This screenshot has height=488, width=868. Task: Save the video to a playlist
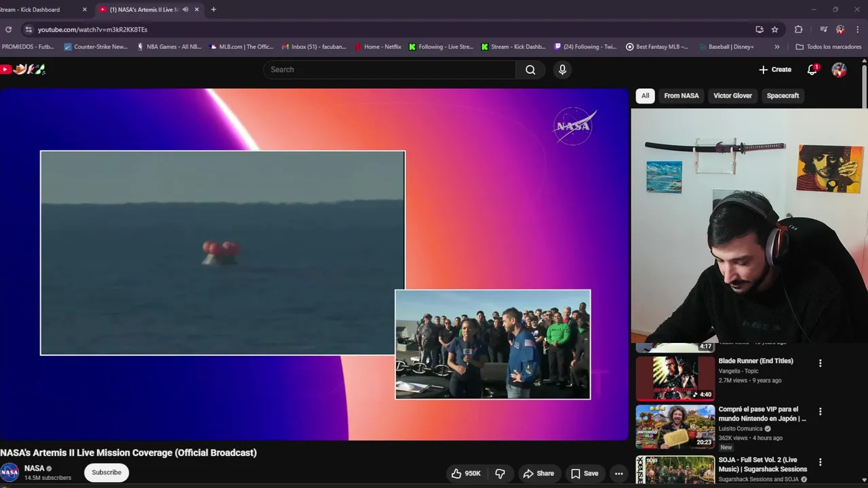coord(584,474)
